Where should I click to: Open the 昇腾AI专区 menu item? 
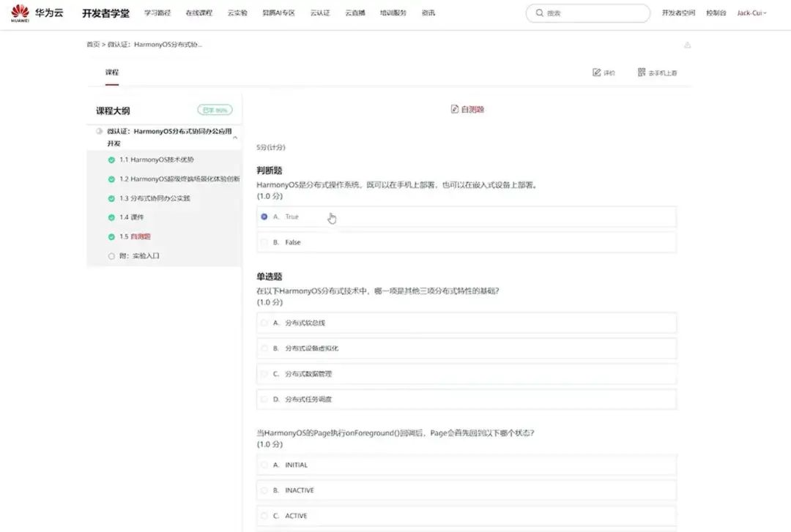[x=278, y=13]
